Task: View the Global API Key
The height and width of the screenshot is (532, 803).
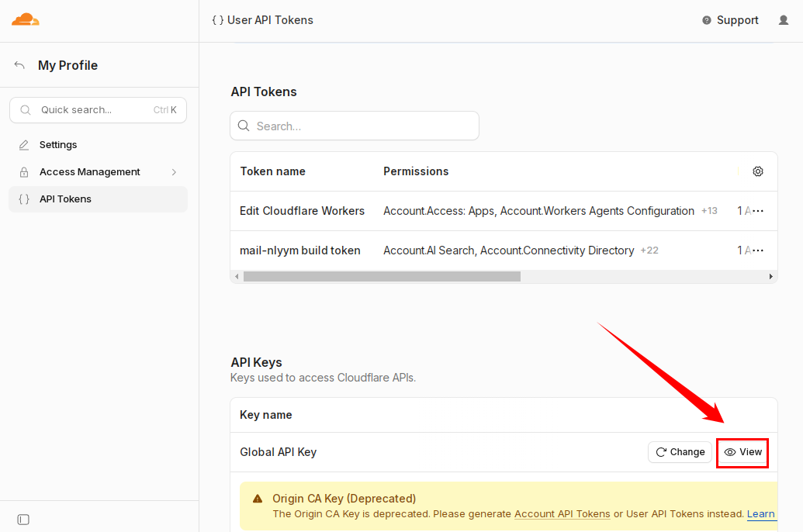Action: (743, 452)
